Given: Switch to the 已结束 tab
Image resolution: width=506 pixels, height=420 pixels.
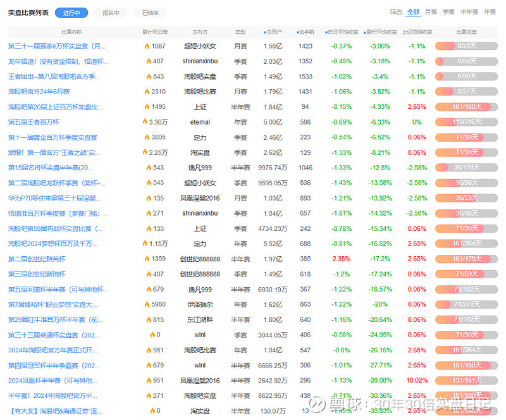Looking at the screenshot, I should click(151, 13).
